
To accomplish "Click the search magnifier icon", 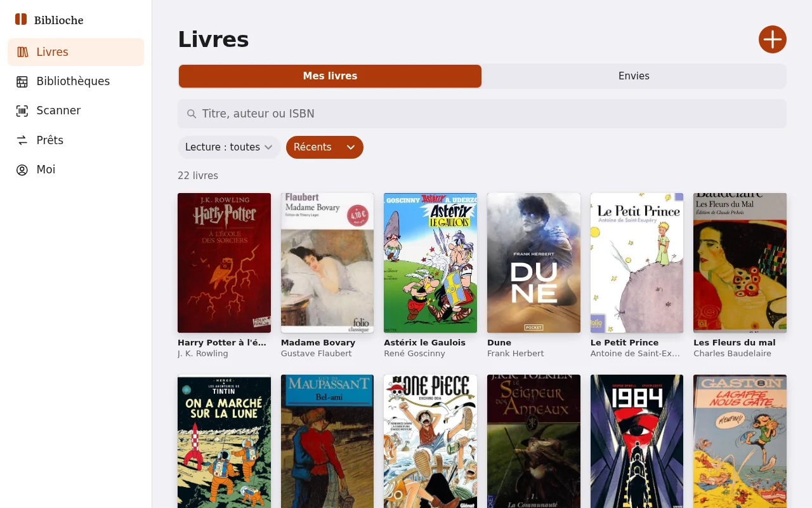I will click(192, 114).
